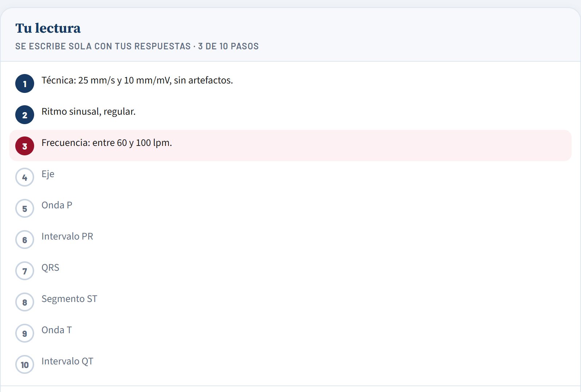The width and height of the screenshot is (581, 392).
Task: Click the step 1 number badge
Action: (25, 83)
